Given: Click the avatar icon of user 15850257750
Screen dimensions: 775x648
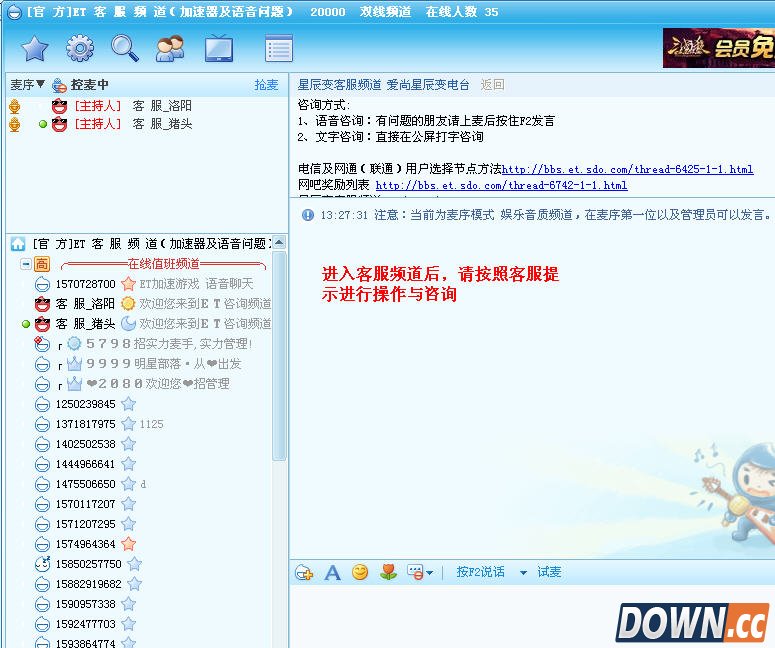Looking at the screenshot, I should click(x=43, y=564).
